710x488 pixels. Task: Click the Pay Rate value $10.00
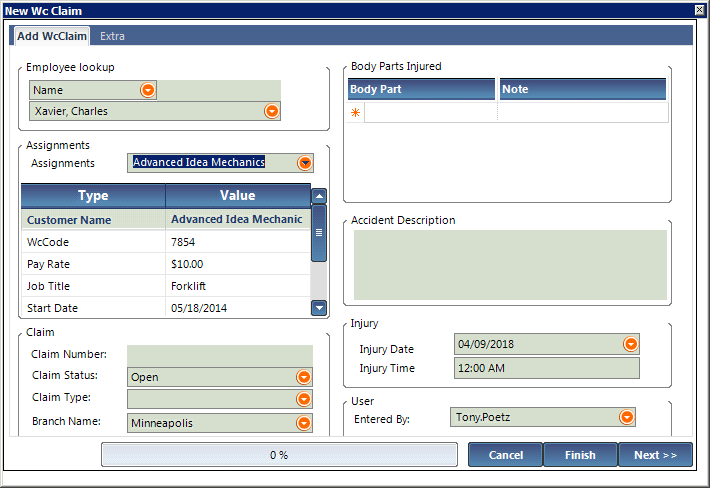click(187, 264)
